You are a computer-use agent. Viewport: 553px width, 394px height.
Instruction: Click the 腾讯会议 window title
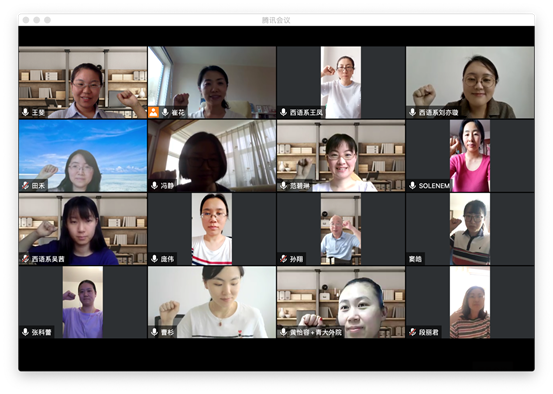click(276, 20)
